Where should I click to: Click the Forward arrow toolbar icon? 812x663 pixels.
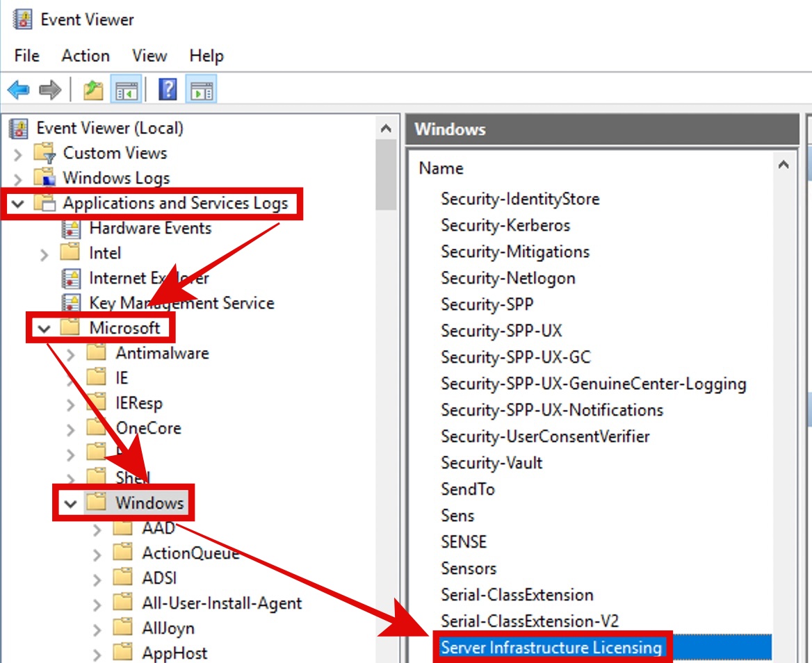coord(50,90)
